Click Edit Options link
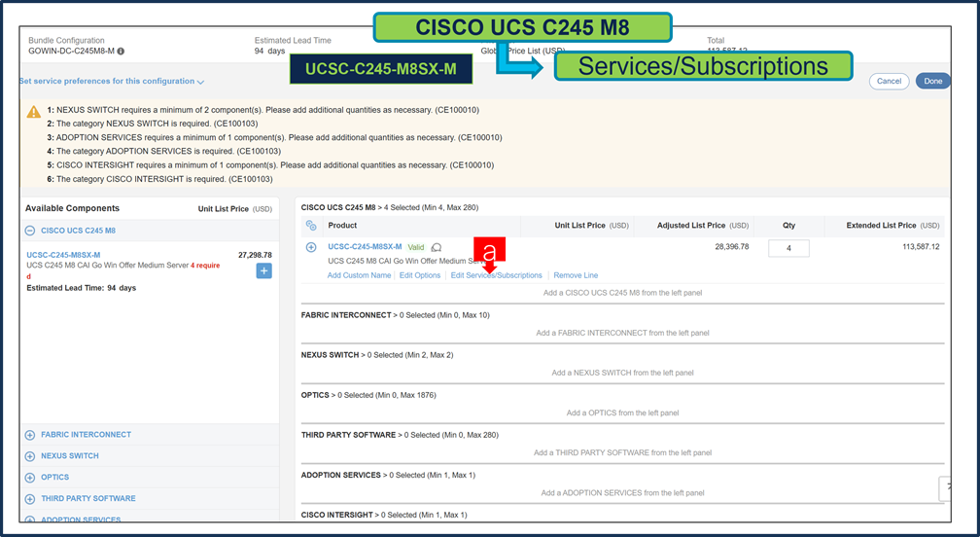 (x=420, y=275)
